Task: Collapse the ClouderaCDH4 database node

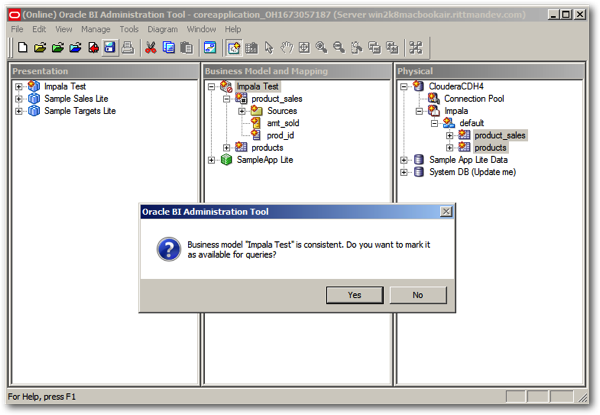Action: click(404, 87)
